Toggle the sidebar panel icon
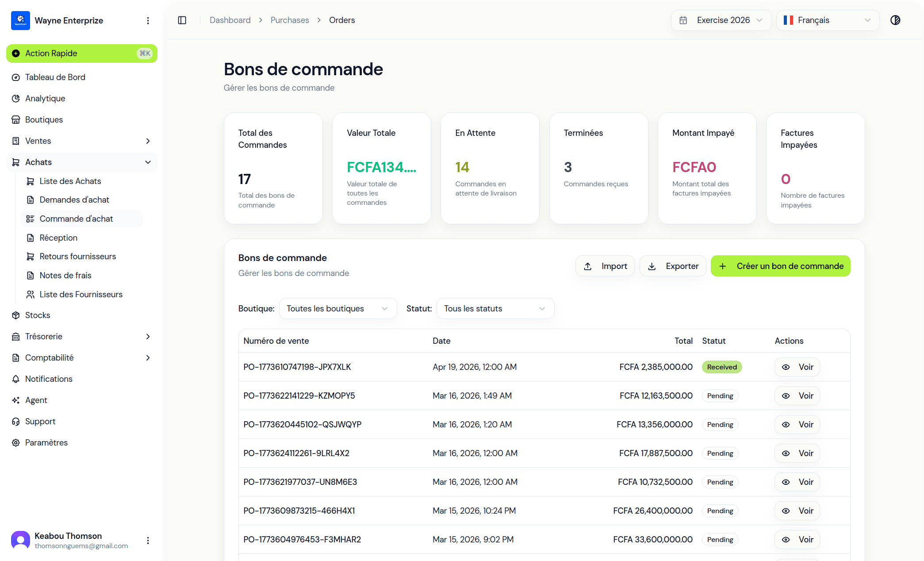The width and height of the screenshot is (924, 561). (x=182, y=20)
